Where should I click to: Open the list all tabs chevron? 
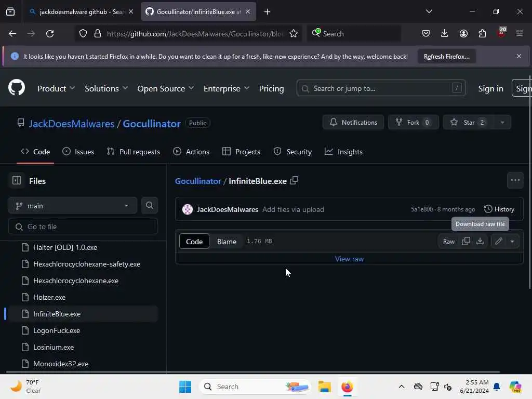pyautogui.click(x=429, y=11)
